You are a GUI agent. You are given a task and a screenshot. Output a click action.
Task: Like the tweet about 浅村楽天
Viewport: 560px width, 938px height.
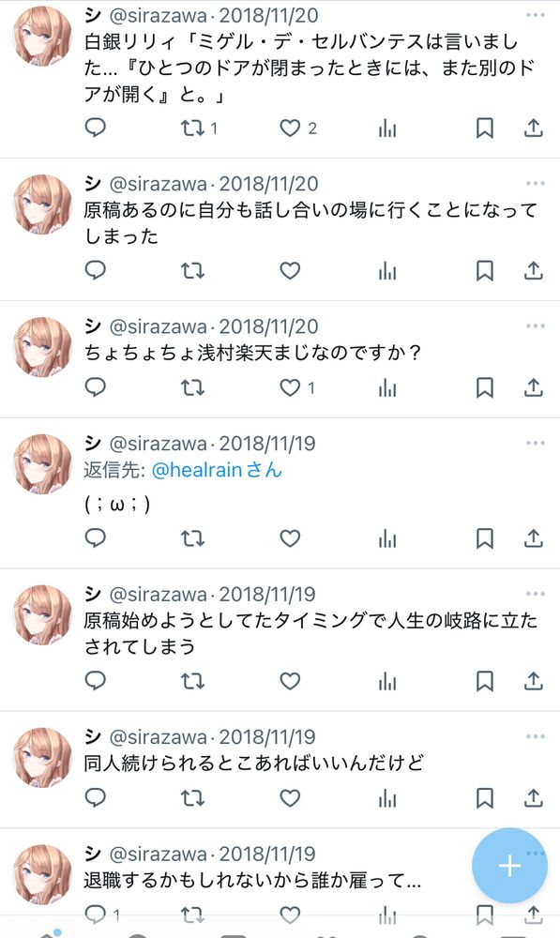pyautogui.click(x=290, y=388)
